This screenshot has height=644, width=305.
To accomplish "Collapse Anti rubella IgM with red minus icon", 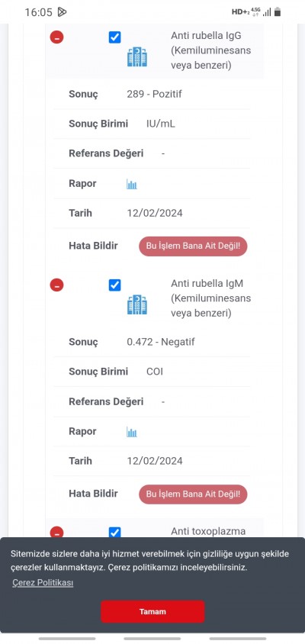I will point(56,285).
